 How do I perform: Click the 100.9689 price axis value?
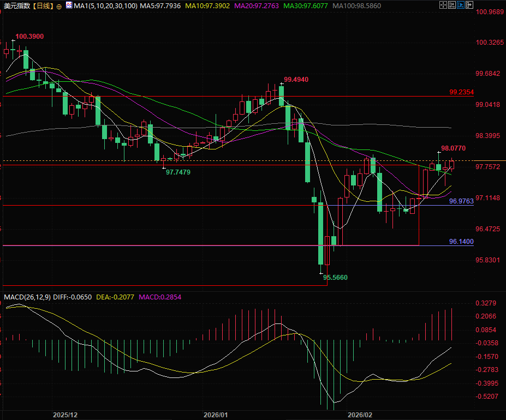coord(490,12)
